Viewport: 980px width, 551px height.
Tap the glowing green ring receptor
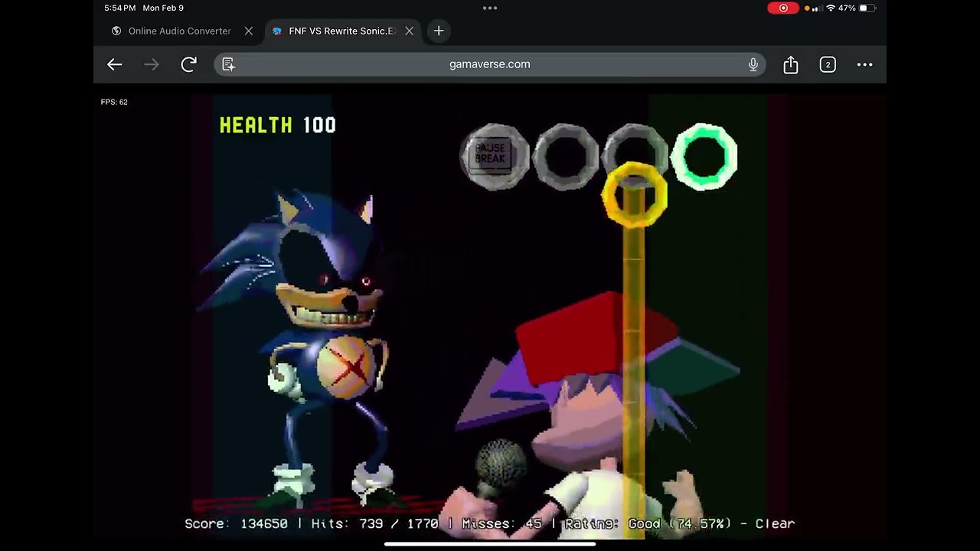(704, 156)
